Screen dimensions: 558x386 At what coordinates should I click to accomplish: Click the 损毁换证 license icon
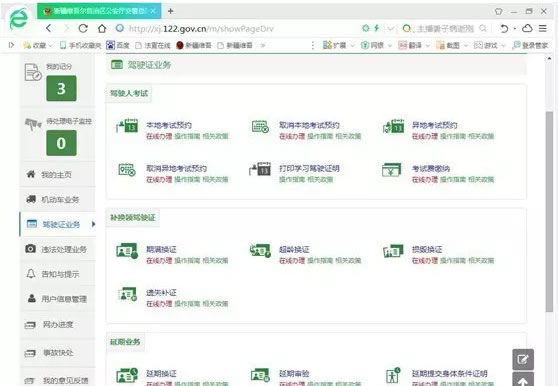(393, 251)
